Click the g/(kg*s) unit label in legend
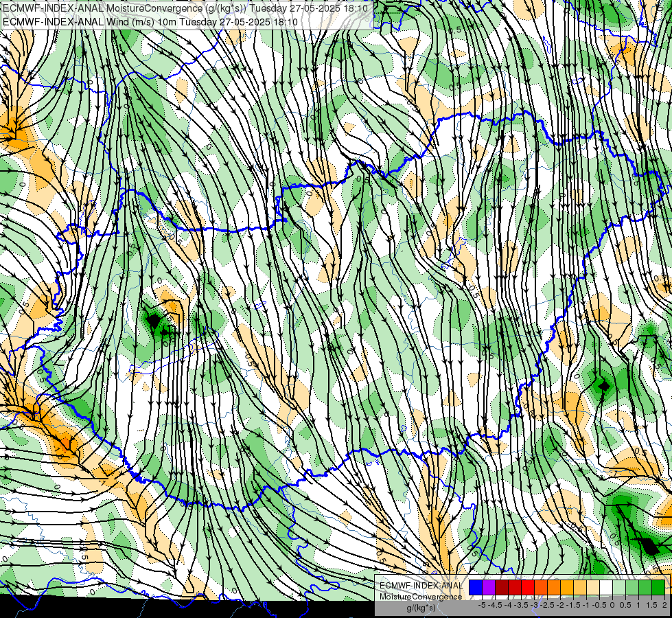The image size is (672, 618). pyautogui.click(x=421, y=608)
